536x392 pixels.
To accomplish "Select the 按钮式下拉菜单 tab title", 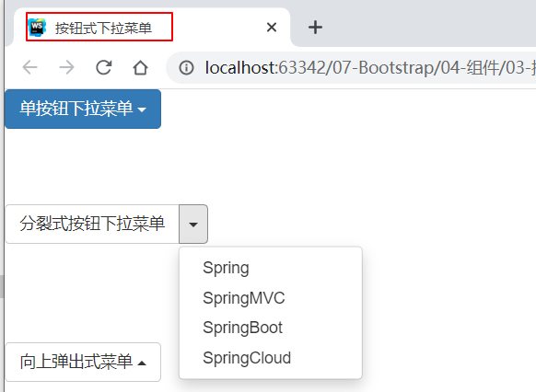I will coord(103,28).
